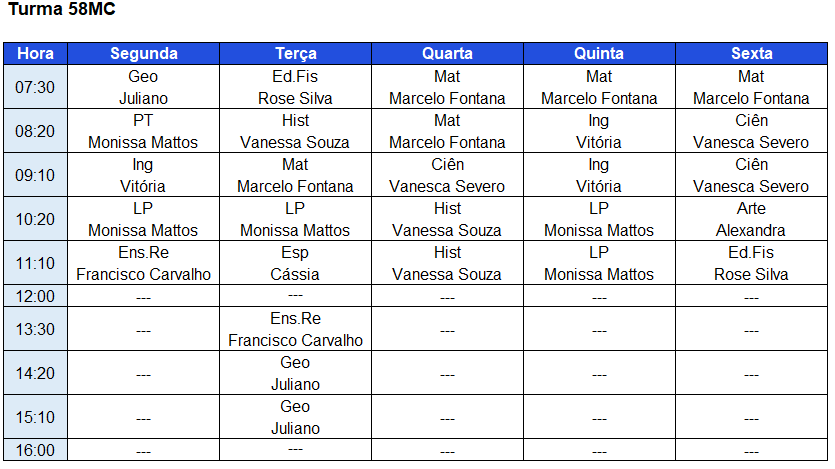The image size is (835, 469).
Task: Select the Hist Vanessa Souza cell on Terça
Action: (295, 131)
